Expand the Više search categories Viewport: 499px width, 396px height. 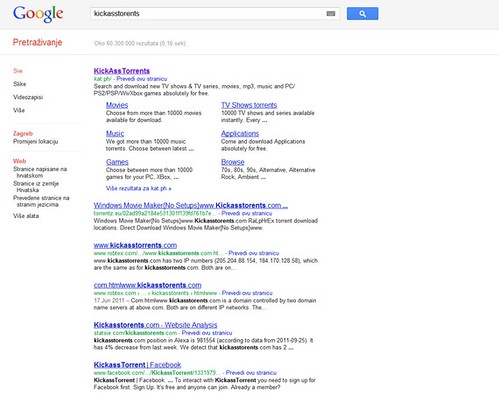tap(19, 110)
